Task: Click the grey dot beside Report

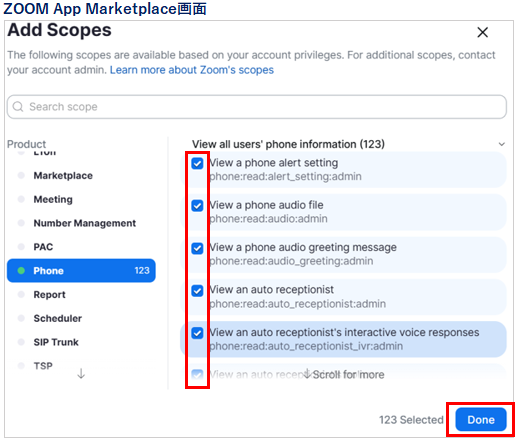Action: tap(21, 295)
